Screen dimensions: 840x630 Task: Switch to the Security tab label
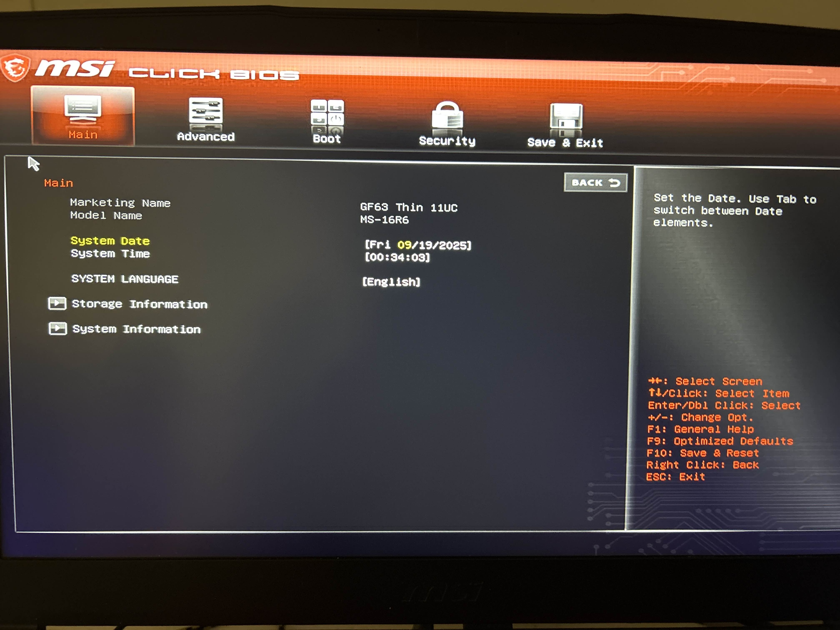pyautogui.click(x=447, y=141)
